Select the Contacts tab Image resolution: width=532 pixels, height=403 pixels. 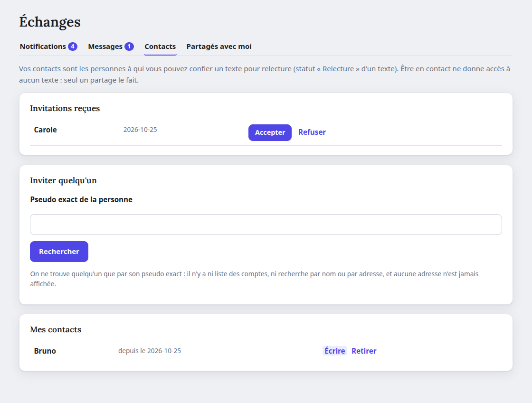click(160, 47)
